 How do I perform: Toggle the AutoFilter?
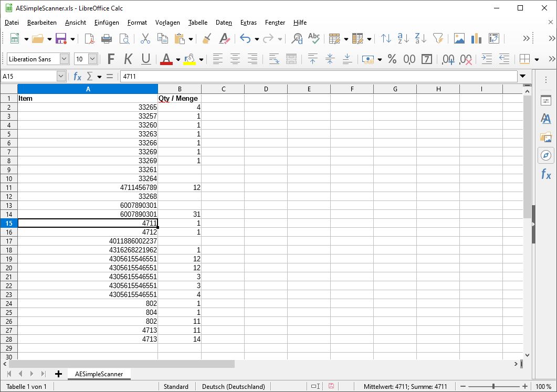point(438,38)
